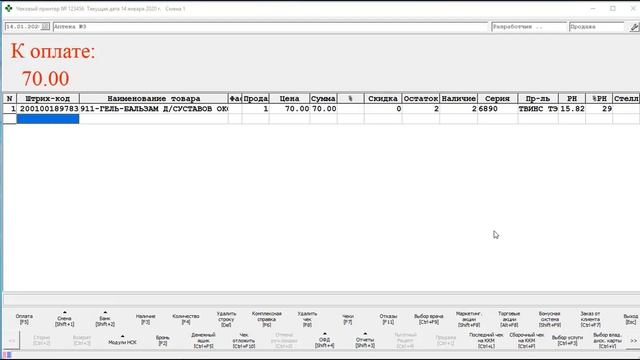Click the Пр-ль column header
This screenshot has height=360, width=640.
538,98
